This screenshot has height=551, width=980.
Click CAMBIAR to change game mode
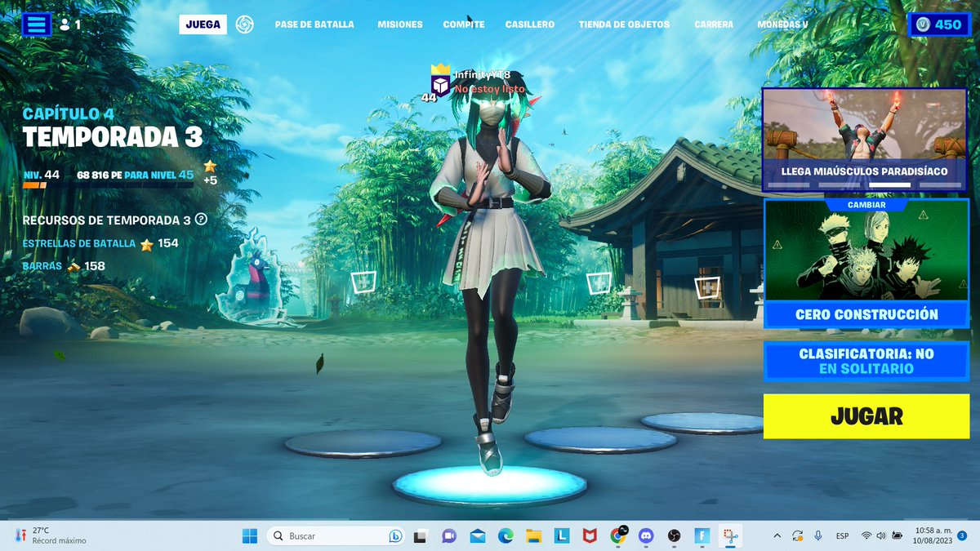coord(866,205)
